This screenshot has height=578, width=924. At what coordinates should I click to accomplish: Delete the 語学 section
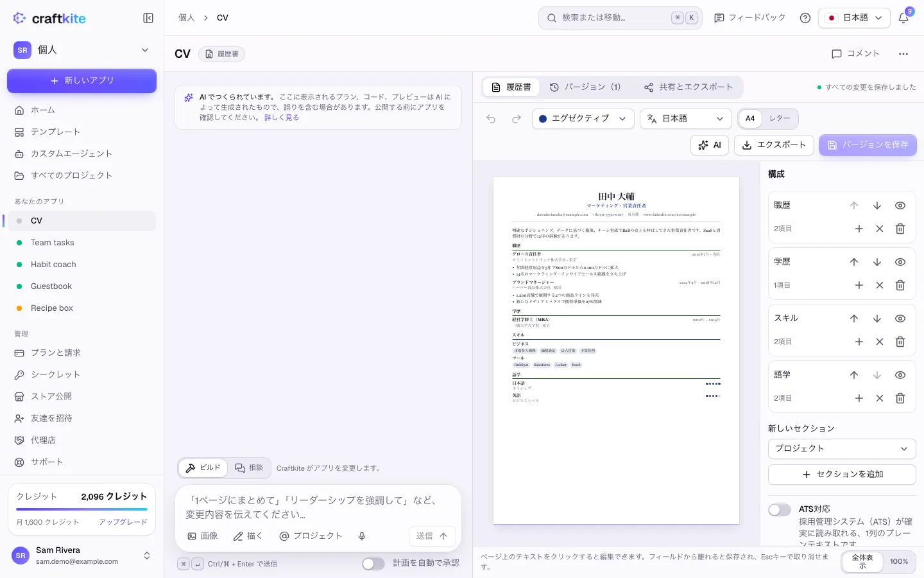[900, 398]
